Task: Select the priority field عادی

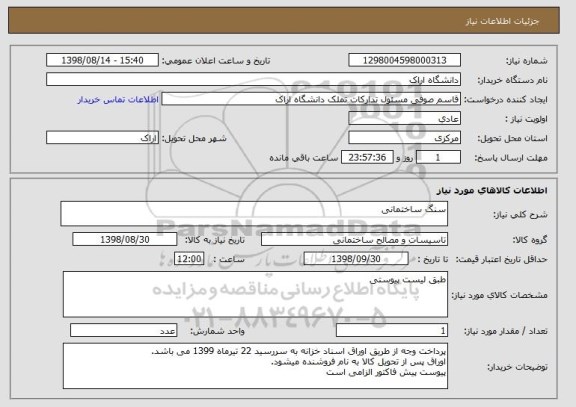Action: [x=404, y=119]
